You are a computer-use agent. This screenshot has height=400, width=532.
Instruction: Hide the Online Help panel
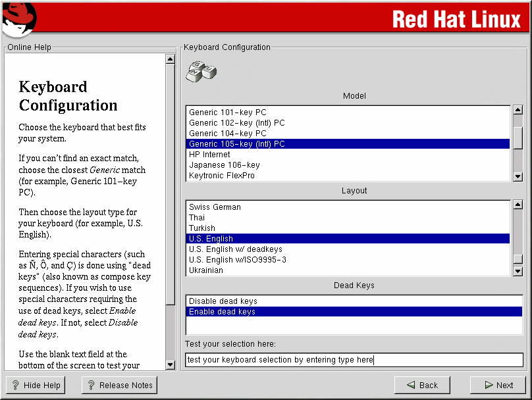(x=36, y=385)
